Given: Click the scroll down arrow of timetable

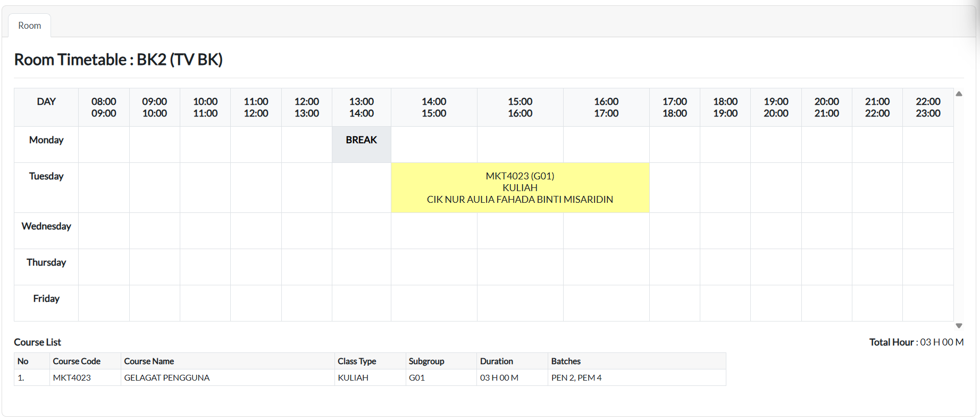Looking at the screenshot, I should pyautogui.click(x=959, y=325).
